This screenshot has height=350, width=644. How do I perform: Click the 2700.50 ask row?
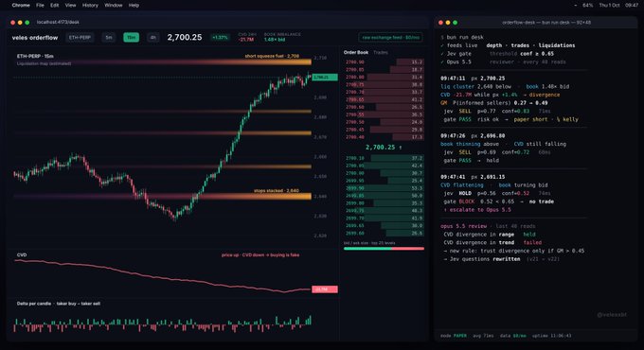click(384, 122)
